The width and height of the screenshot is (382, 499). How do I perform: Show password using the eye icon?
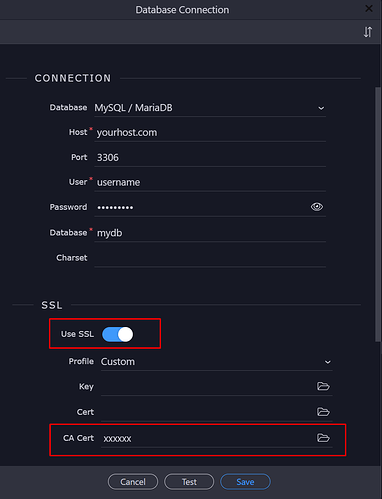[x=317, y=207]
